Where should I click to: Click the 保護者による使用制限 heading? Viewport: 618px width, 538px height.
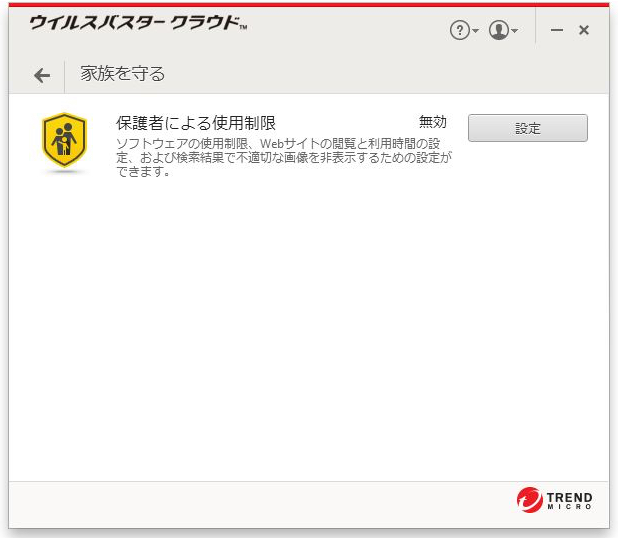(x=196, y=123)
